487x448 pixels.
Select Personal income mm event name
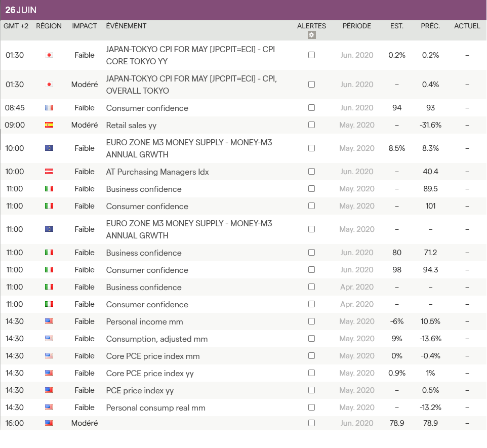(x=144, y=321)
